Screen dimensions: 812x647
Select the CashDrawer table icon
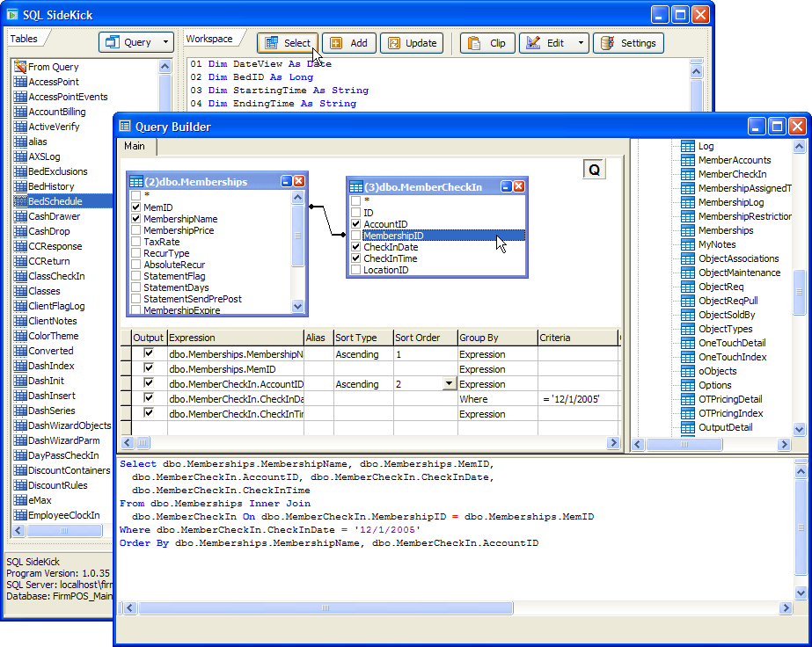[x=21, y=216]
